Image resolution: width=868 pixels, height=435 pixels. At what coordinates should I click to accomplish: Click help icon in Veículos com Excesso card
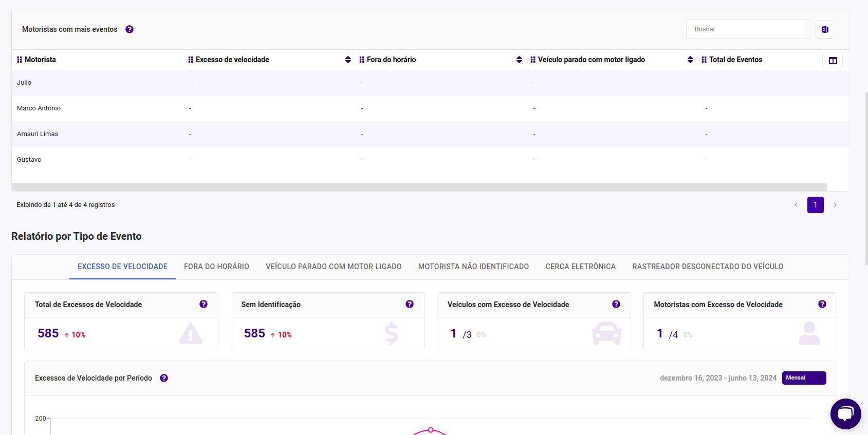(x=616, y=304)
